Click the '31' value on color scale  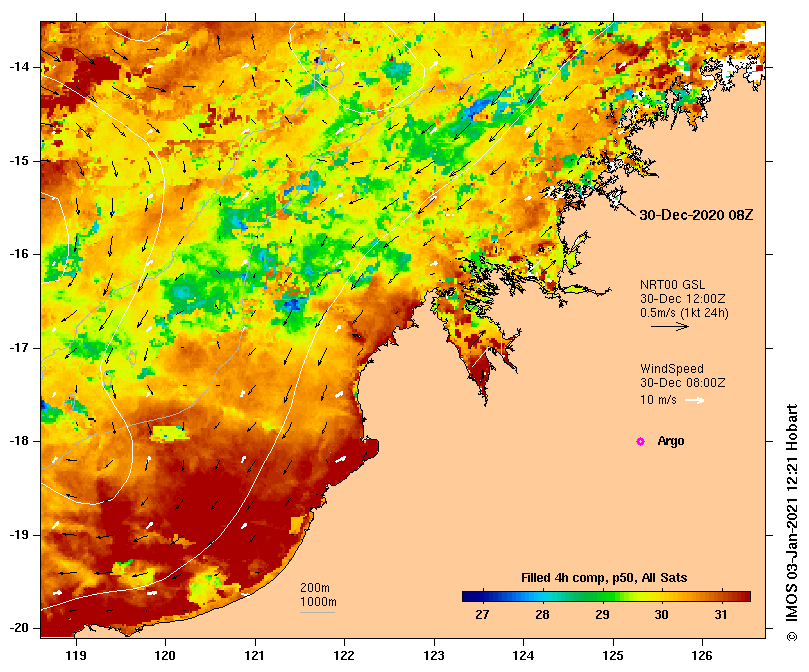click(x=721, y=615)
